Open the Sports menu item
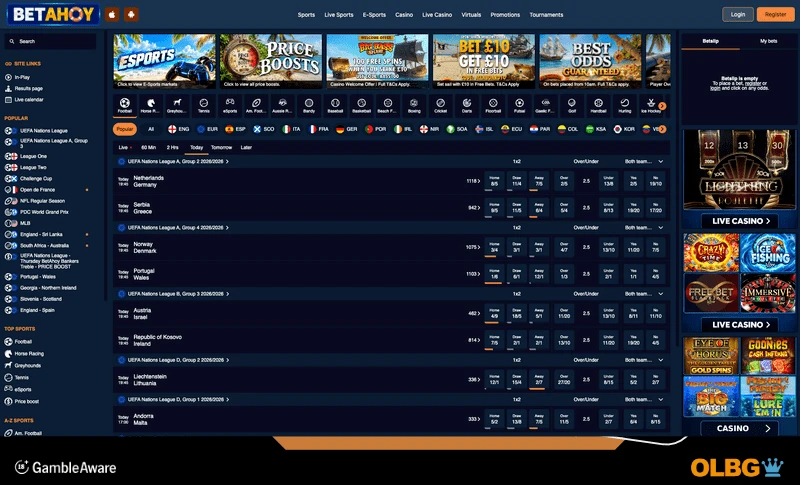 click(306, 15)
